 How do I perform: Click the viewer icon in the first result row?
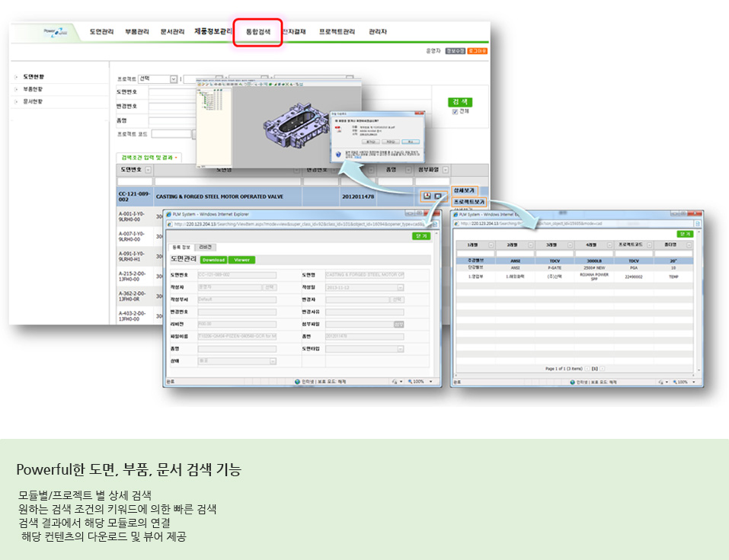[439, 196]
